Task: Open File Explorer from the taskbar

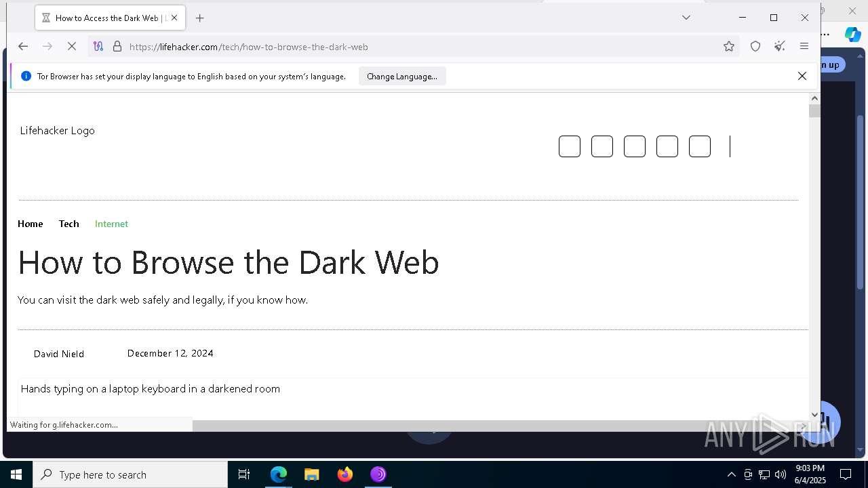Action: (312, 474)
